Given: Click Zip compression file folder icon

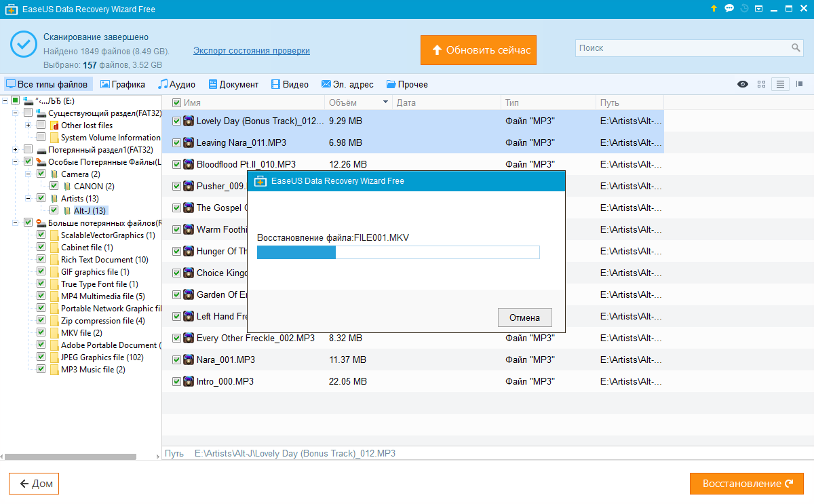Looking at the screenshot, I should click(54, 321).
